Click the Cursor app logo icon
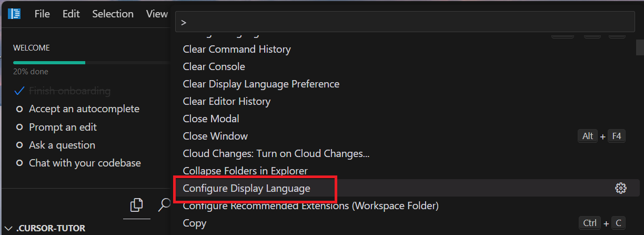The height and width of the screenshot is (235, 644). (x=14, y=14)
